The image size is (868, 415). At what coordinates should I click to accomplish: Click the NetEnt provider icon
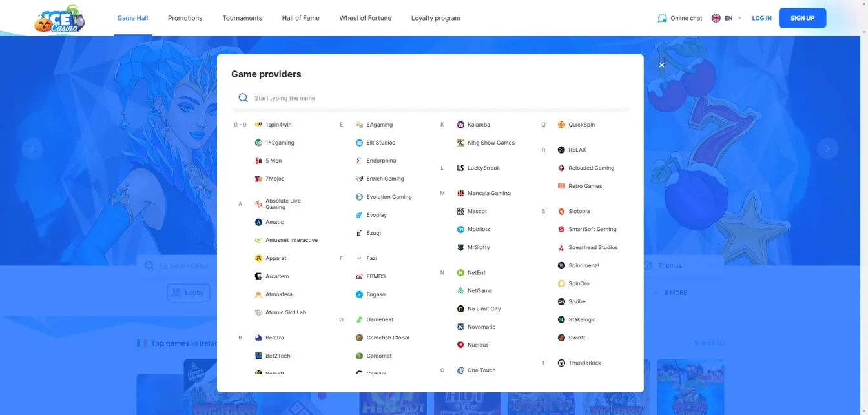[x=460, y=273]
